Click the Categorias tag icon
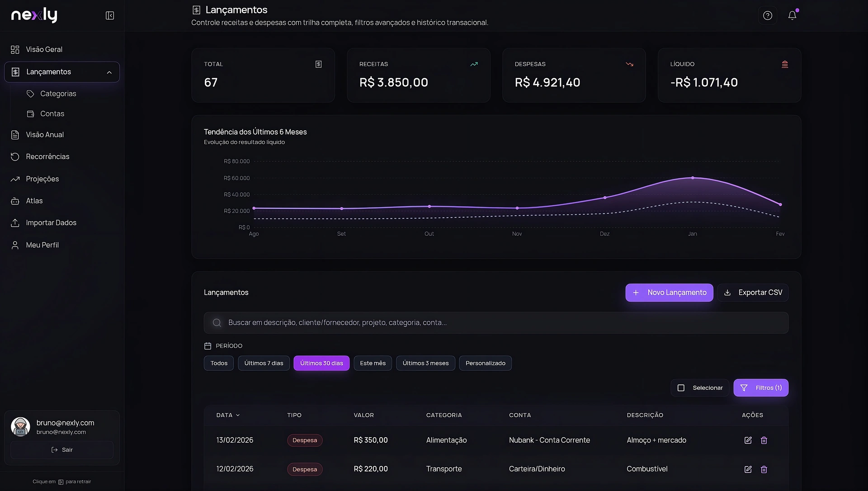 coord(30,94)
